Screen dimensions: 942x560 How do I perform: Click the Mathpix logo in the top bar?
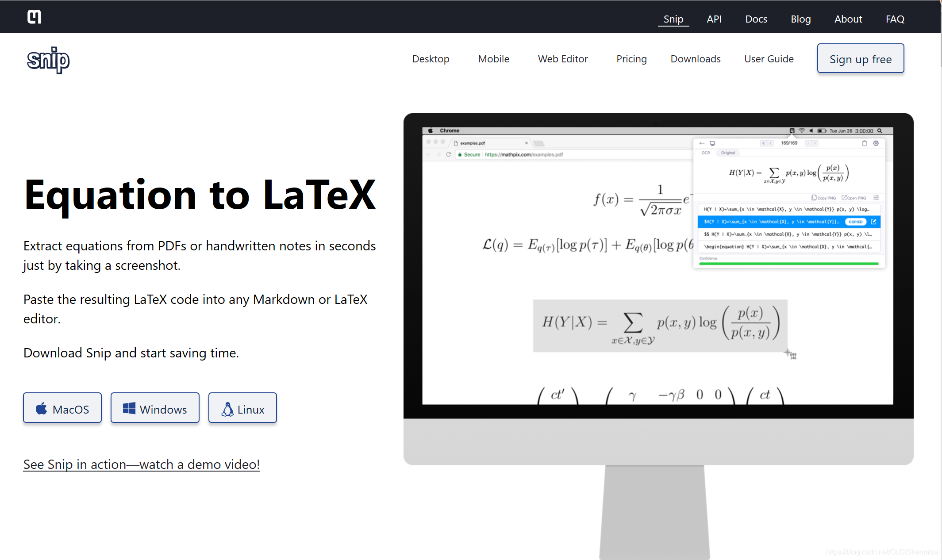point(34,17)
